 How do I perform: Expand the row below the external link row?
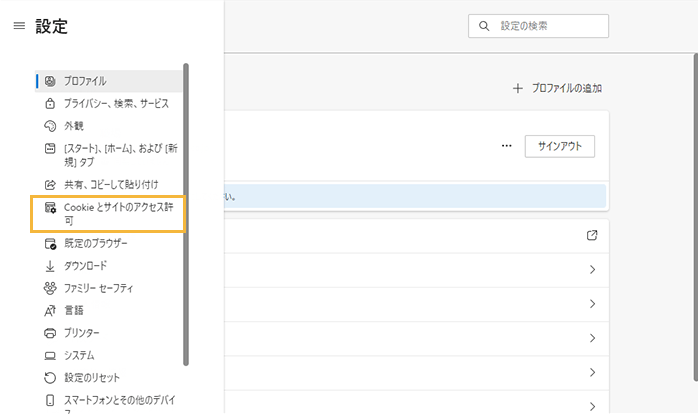coord(592,270)
